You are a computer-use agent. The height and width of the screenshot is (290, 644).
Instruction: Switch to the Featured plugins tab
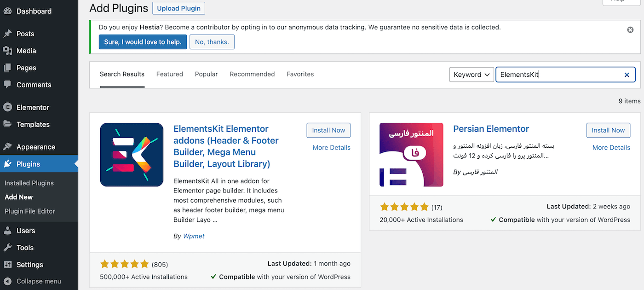click(x=169, y=74)
